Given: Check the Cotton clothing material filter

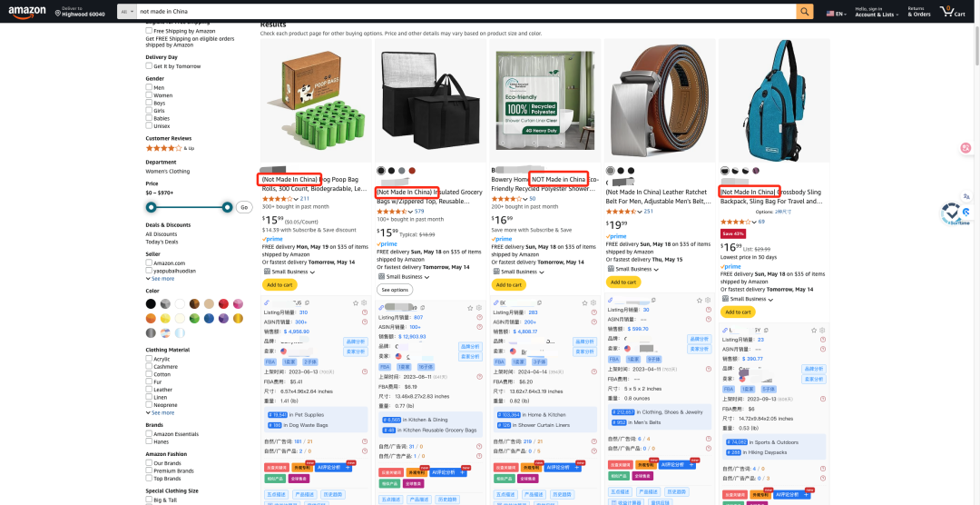Looking at the screenshot, I should pyautogui.click(x=149, y=374).
